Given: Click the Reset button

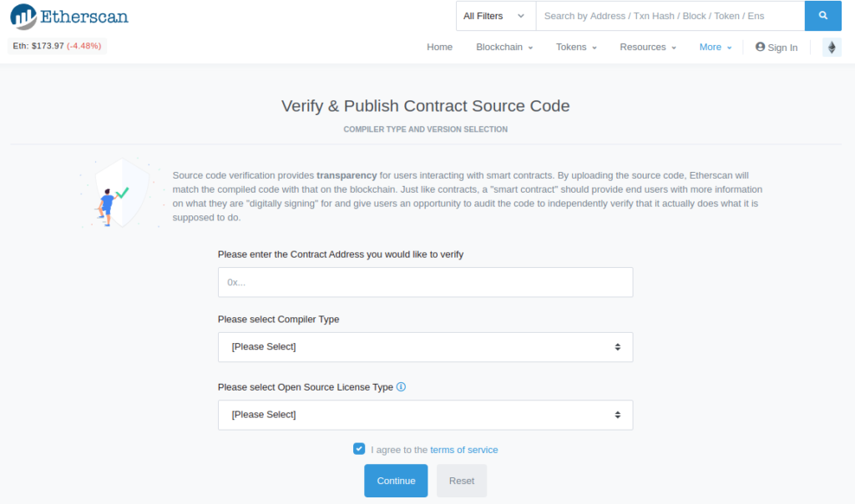Looking at the screenshot, I should (461, 481).
